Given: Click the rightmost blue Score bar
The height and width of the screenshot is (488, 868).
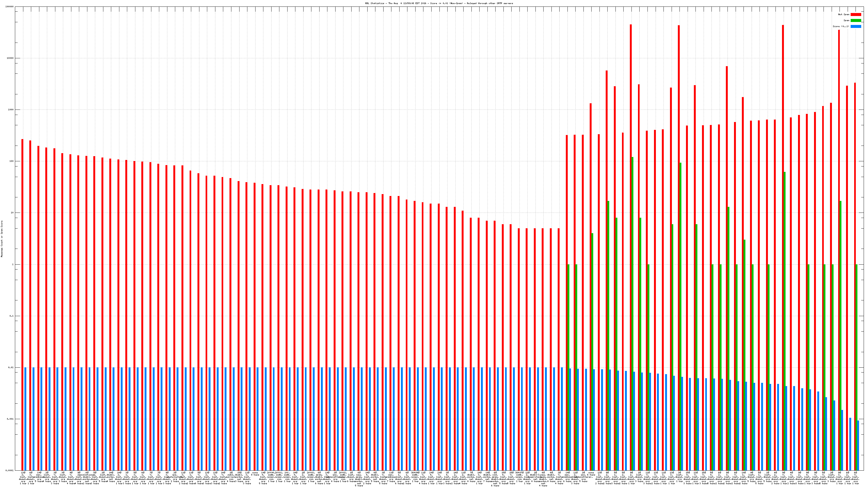Looking at the screenshot, I should pyautogui.click(x=858, y=445).
